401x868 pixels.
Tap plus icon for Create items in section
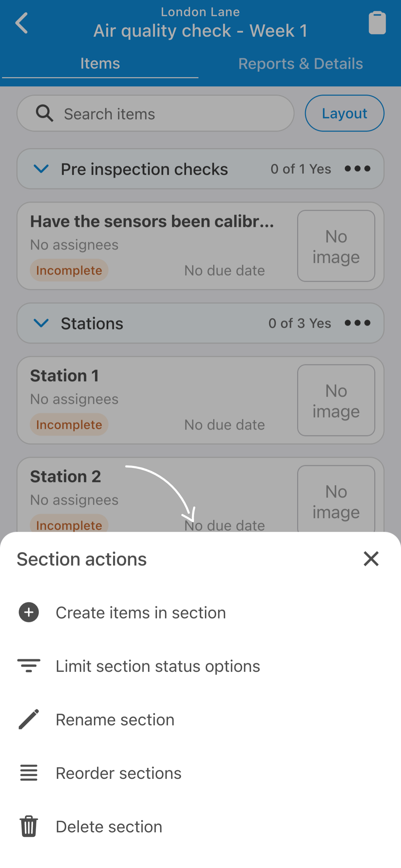[x=29, y=612]
